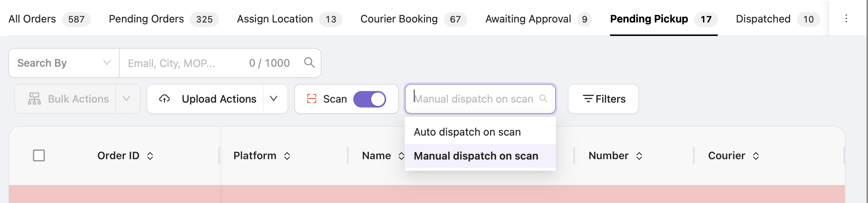Switch to All Orders tab
This screenshot has height=203, width=868.
pyautogui.click(x=49, y=19)
